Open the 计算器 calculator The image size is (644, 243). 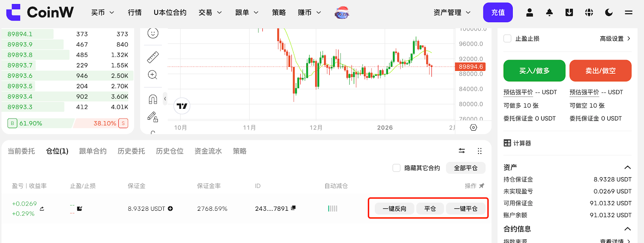(518, 143)
